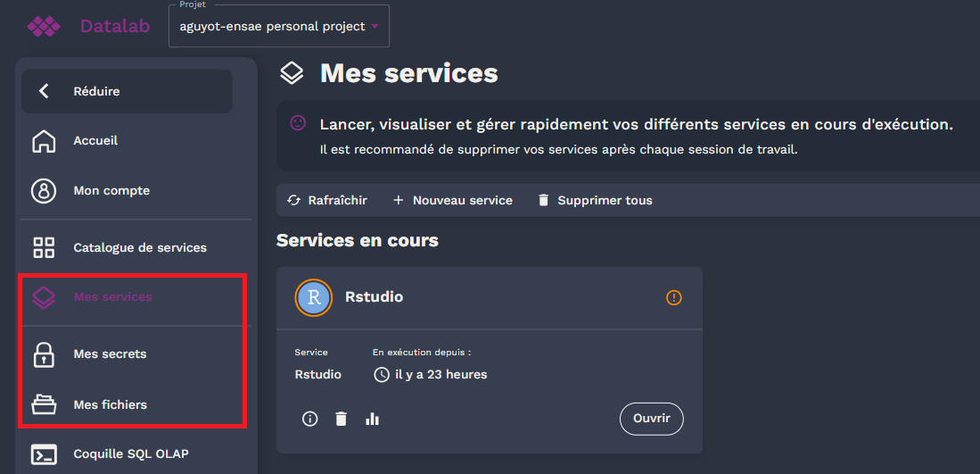The width and height of the screenshot is (980, 474).
Task: Click Rafraîchir to refresh services
Action: tap(327, 200)
